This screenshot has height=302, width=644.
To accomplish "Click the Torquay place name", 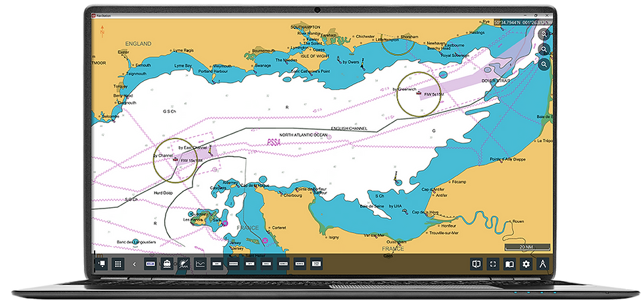I will tap(120, 87).
